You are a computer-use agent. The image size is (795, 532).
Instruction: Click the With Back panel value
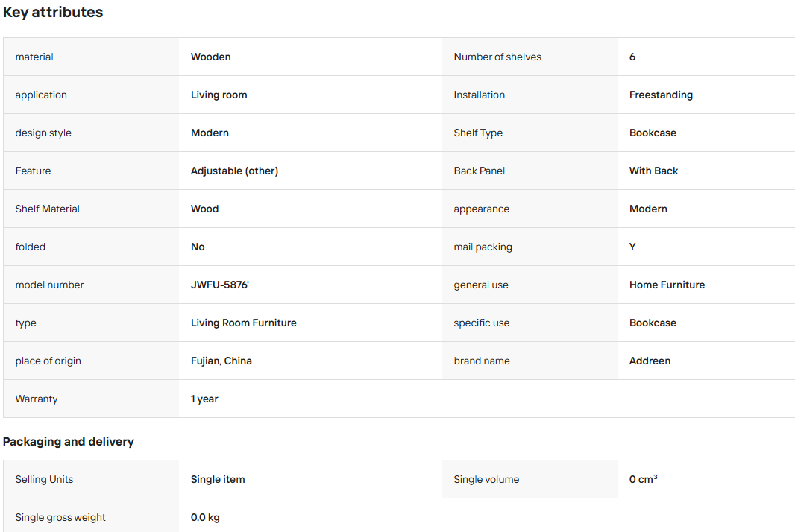(653, 171)
